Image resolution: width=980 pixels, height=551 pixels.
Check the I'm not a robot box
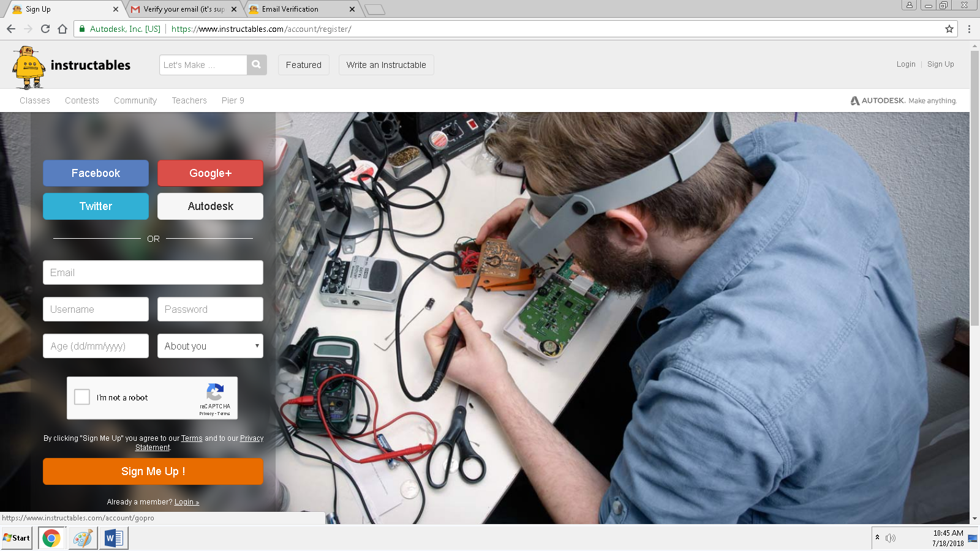tap(82, 397)
